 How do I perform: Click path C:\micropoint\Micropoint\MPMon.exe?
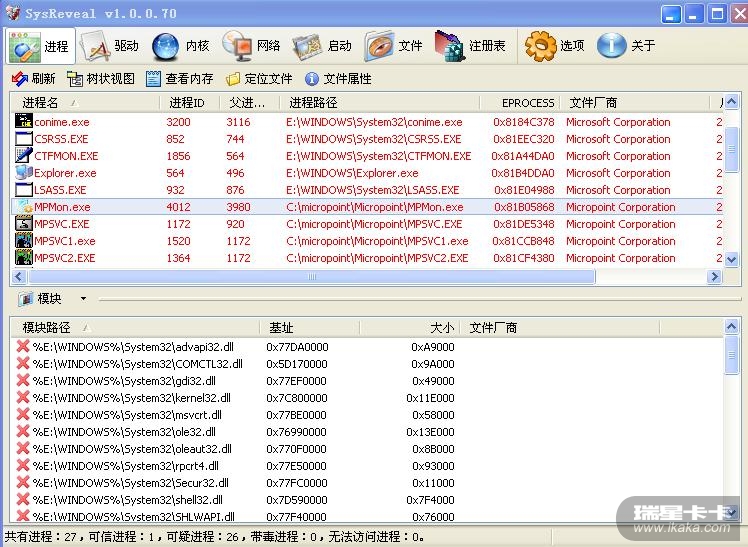click(x=375, y=207)
